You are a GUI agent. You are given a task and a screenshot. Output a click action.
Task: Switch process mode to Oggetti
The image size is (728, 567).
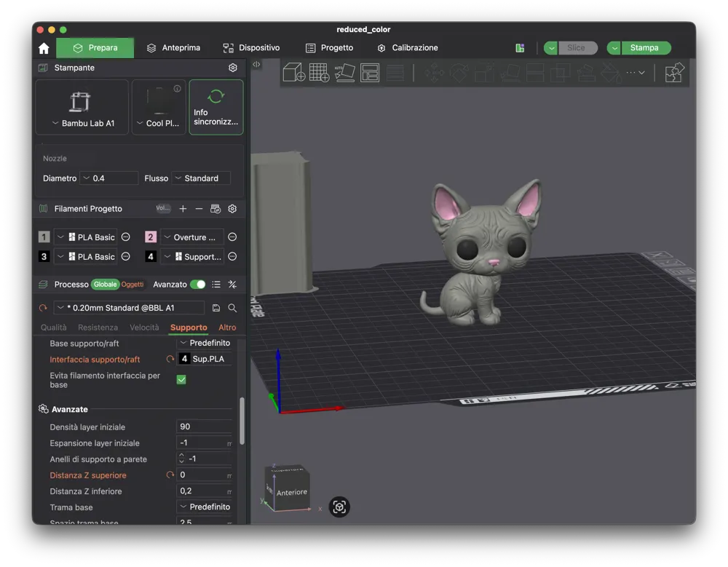pyautogui.click(x=132, y=284)
